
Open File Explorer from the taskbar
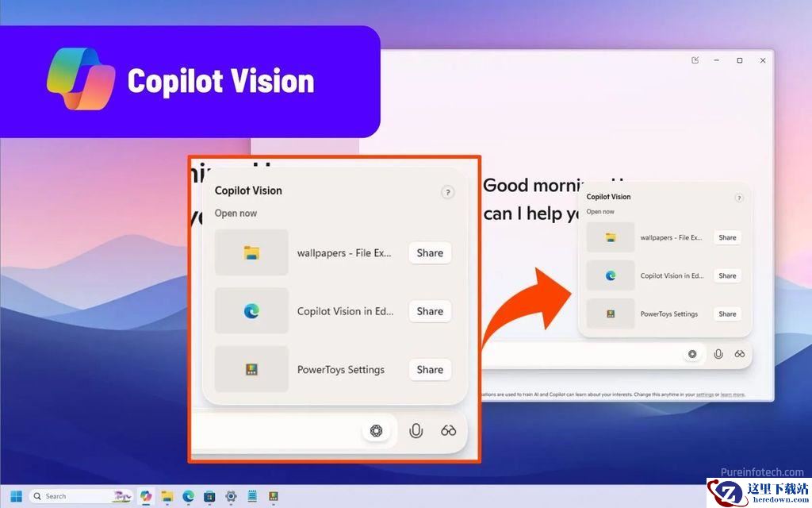[x=167, y=496]
